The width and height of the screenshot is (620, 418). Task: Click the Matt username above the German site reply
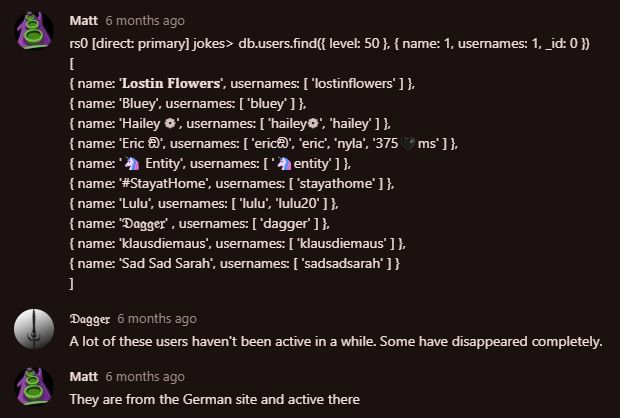coord(83,377)
